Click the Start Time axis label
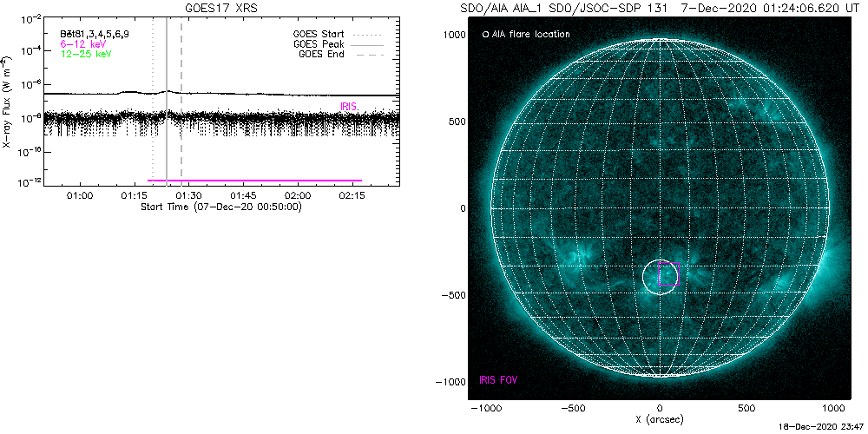Viewport: 868px width, 434px height. click(220, 207)
